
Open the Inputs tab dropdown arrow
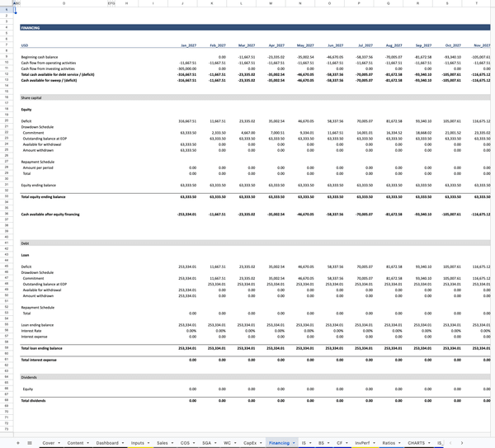coord(148,443)
